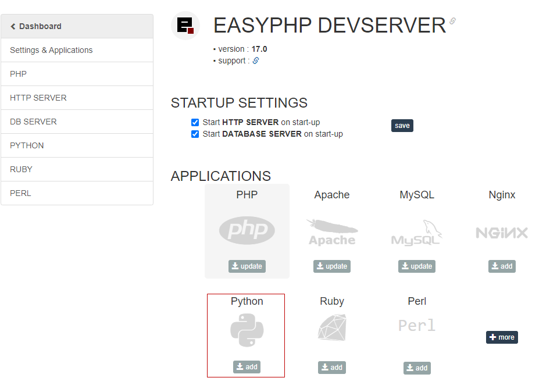Click the Ruby gem logo
Viewport: 557px width, 392px height.
(332, 327)
